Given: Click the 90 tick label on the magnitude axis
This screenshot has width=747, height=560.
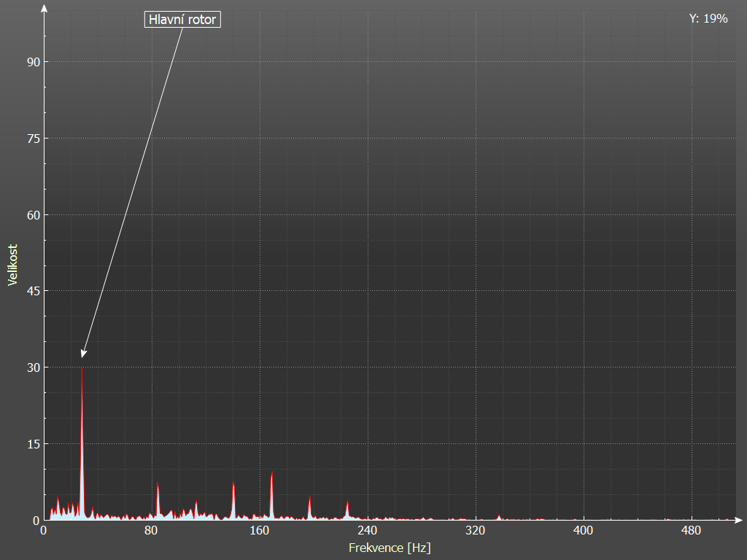Looking at the screenshot, I should [31, 62].
